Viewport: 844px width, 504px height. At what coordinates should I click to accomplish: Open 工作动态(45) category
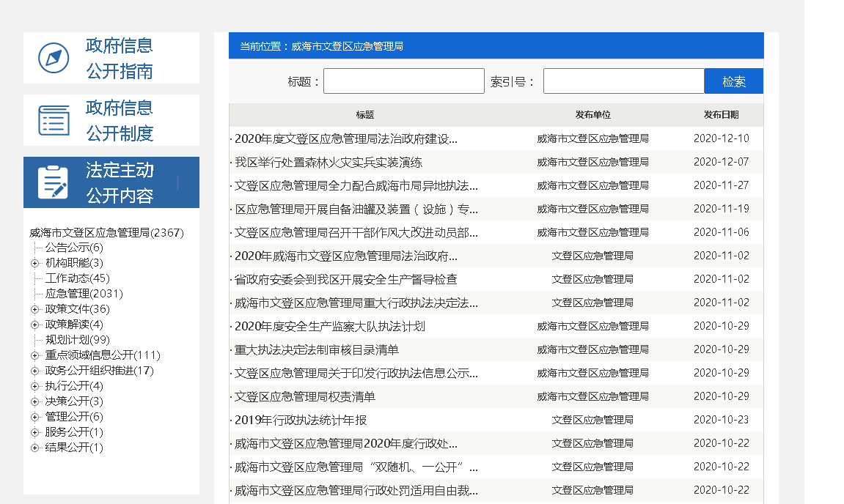pos(77,278)
